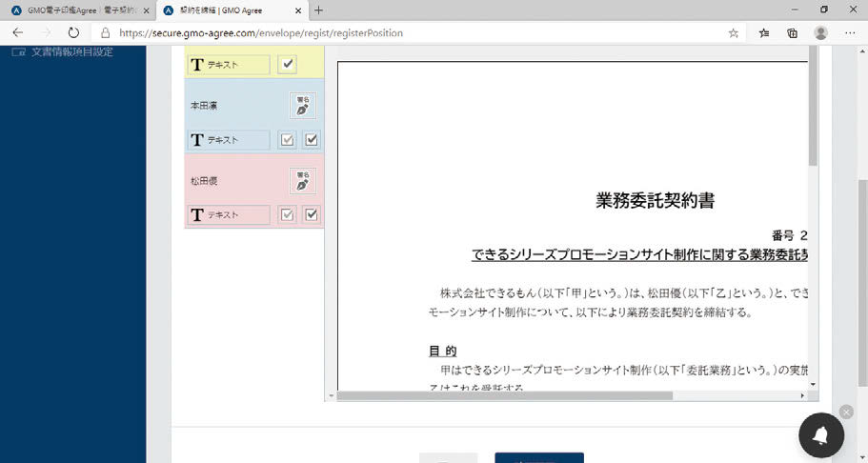Toggle checkbox in the yellow text row

(287, 64)
